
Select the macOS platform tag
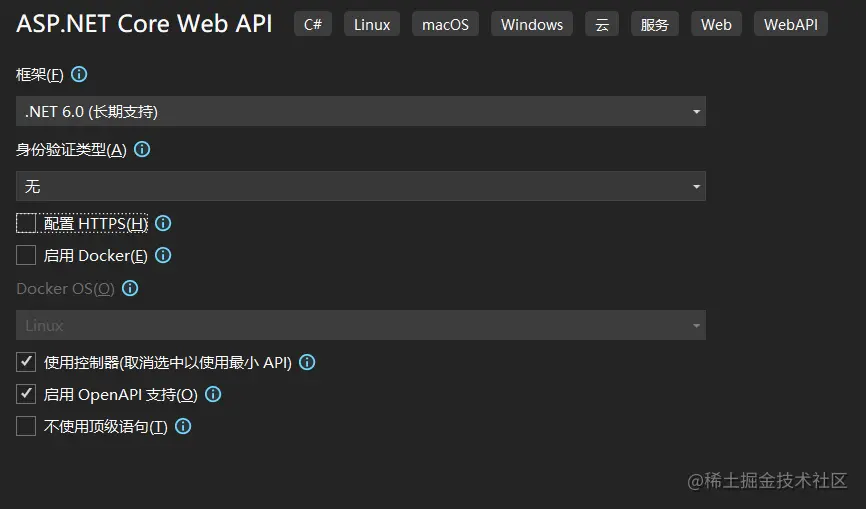[445, 24]
